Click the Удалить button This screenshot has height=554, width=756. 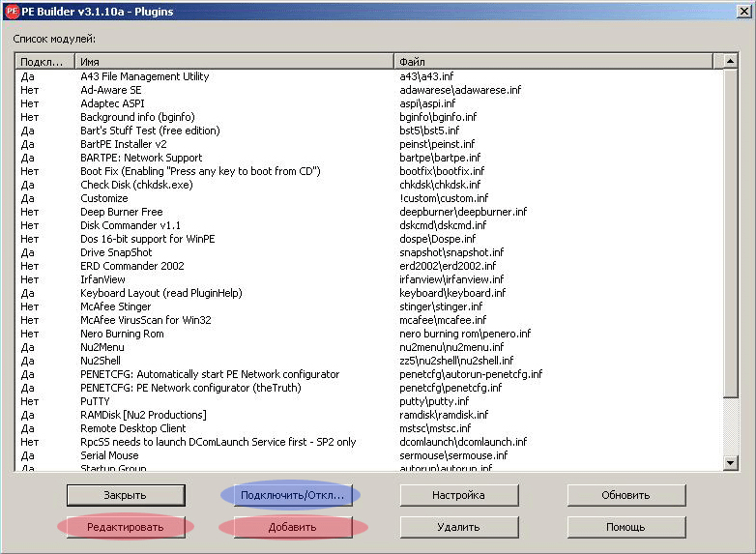459,527
